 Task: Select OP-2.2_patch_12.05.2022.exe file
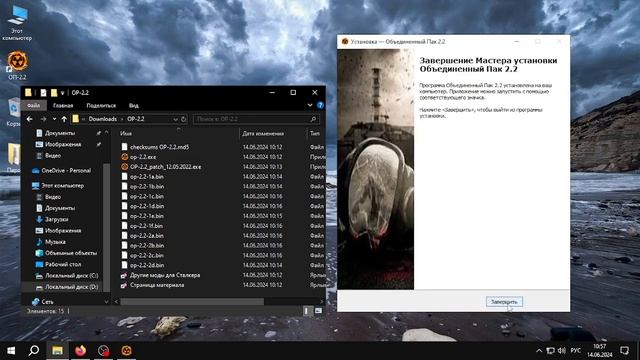click(165, 167)
